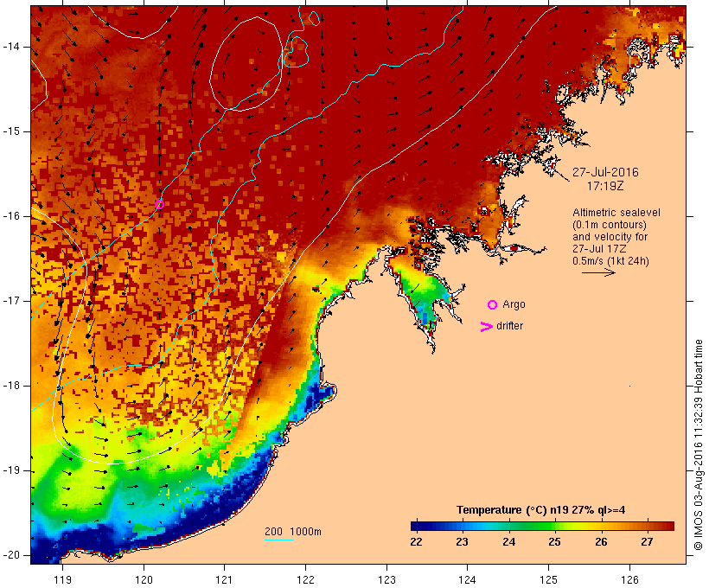Viewport: 709px width, 588px height.
Task: Click the longitude axis label 124
Action: (x=467, y=579)
